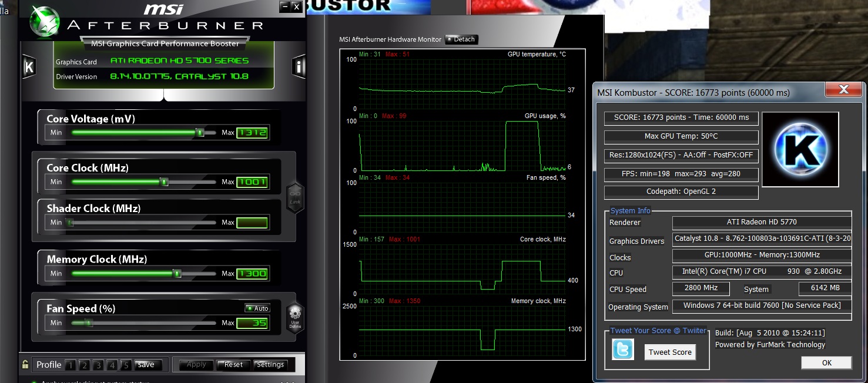The image size is (868, 383).
Task: Click the Catalyst 10.8 graphics drivers value
Action: (x=762, y=238)
